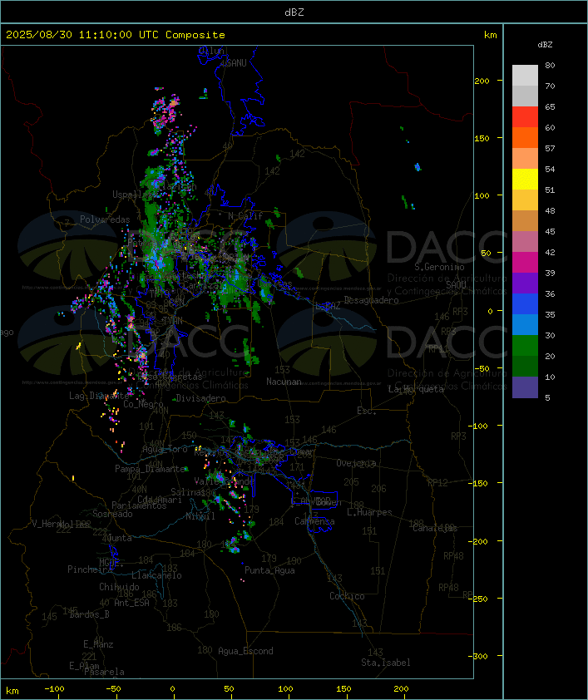Click the red 60-65 dBZ legend swatch

(525, 116)
